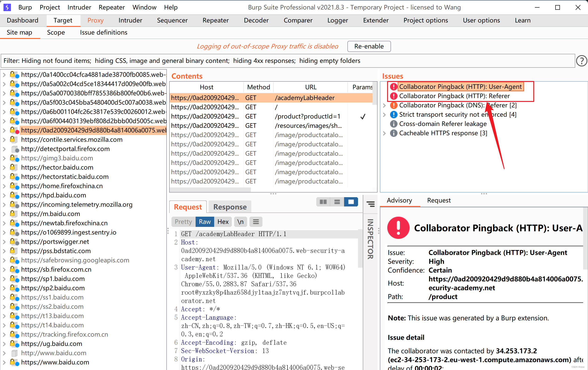Click the Contents horizontal scrollbar
This screenshot has width=588, height=370.
(210, 190)
